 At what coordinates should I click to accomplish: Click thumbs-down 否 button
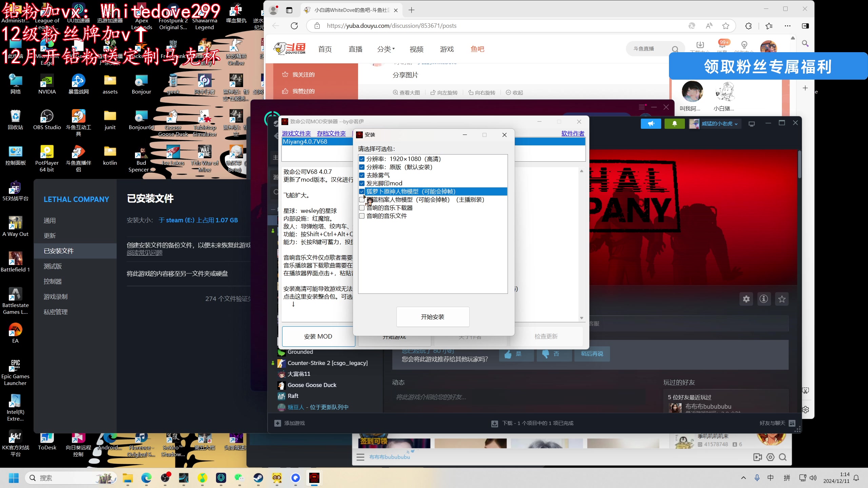click(x=554, y=354)
